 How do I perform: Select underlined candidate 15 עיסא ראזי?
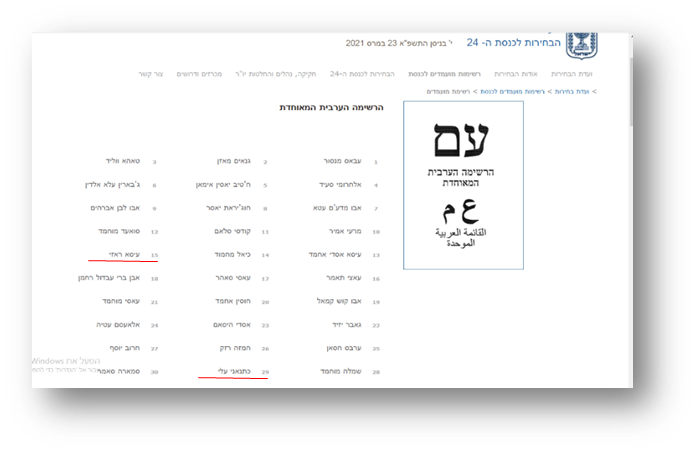click(x=125, y=255)
